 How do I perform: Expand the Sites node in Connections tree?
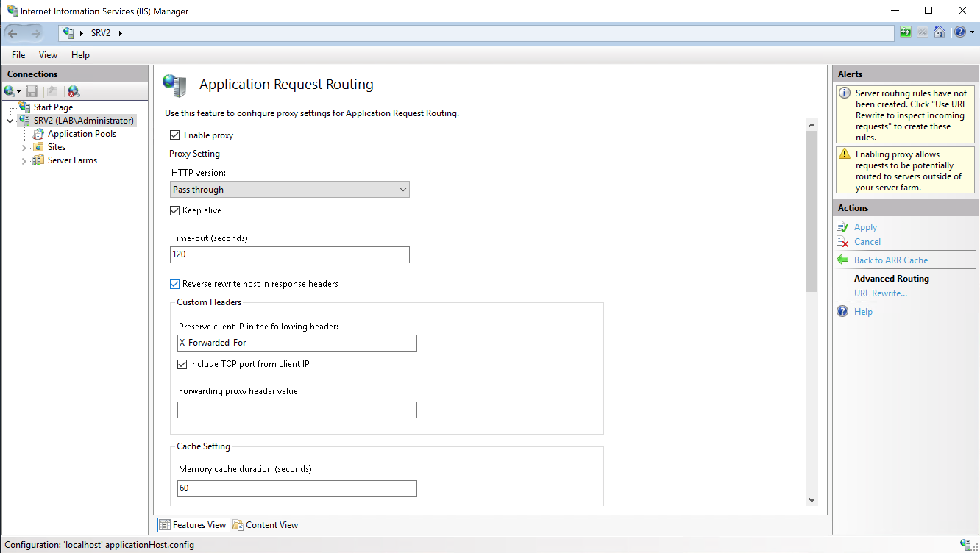coord(24,147)
